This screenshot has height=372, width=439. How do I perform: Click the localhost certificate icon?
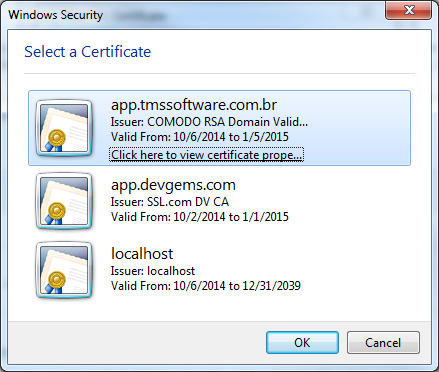pos(64,270)
